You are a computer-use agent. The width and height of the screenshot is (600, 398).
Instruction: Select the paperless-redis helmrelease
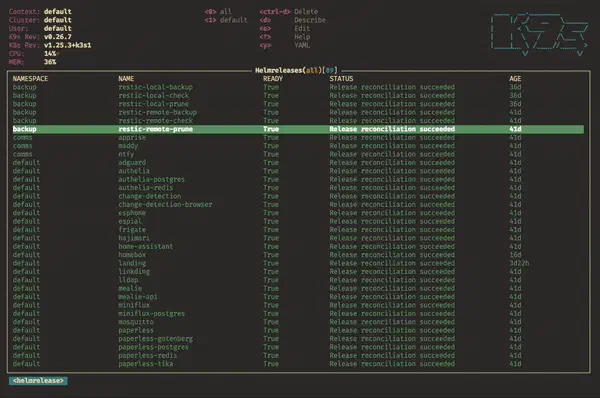pos(298,356)
